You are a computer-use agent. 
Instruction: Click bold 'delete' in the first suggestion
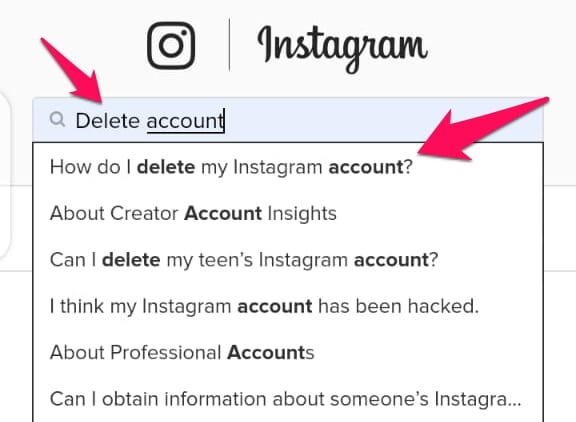pos(166,167)
